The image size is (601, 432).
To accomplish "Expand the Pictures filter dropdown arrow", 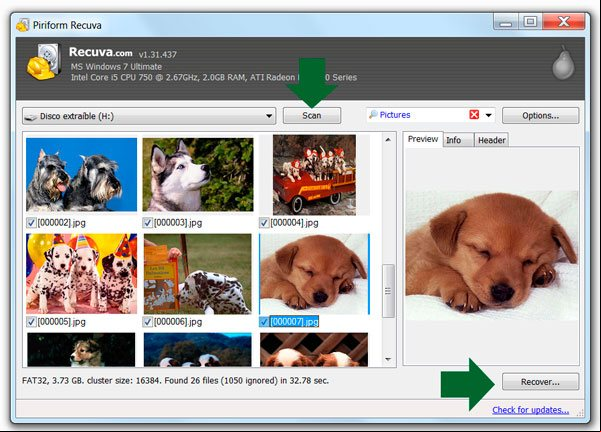I will tap(489, 115).
